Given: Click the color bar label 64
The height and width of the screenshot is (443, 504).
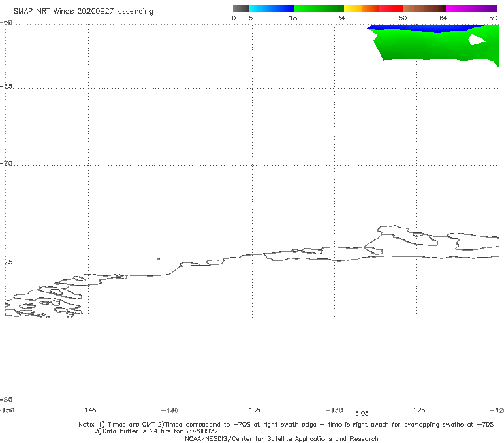Looking at the screenshot, I should [x=443, y=18].
